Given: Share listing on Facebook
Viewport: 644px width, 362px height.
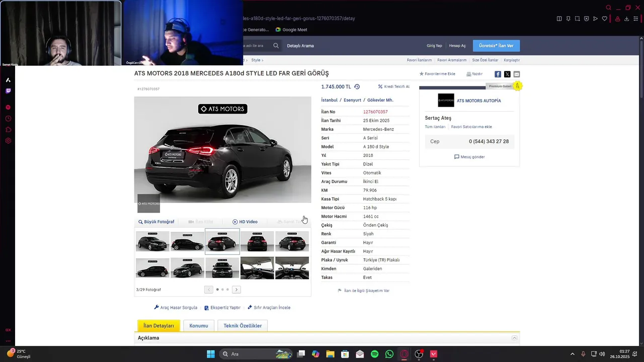Looking at the screenshot, I should (498, 74).
